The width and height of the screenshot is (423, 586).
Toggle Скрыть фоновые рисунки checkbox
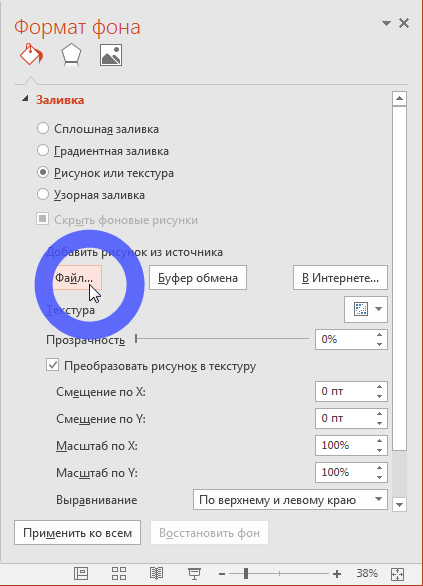[x=42, y=219]
